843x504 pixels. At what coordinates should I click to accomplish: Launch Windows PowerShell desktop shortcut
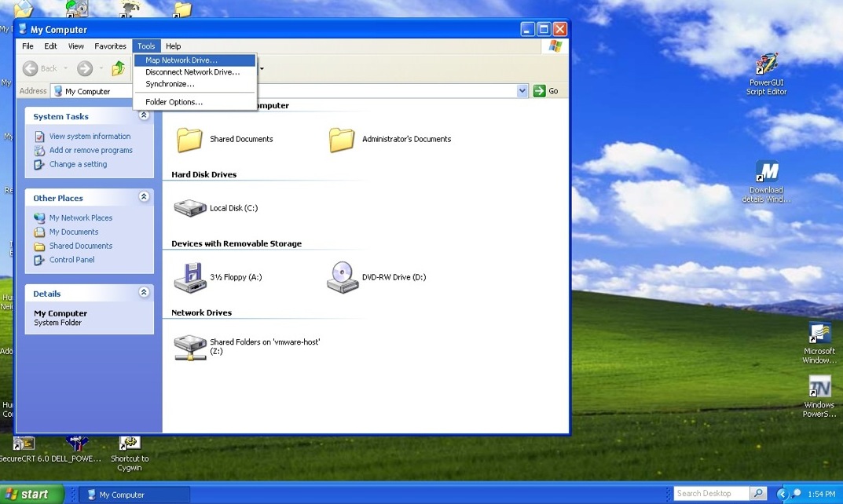click(819, 387)
